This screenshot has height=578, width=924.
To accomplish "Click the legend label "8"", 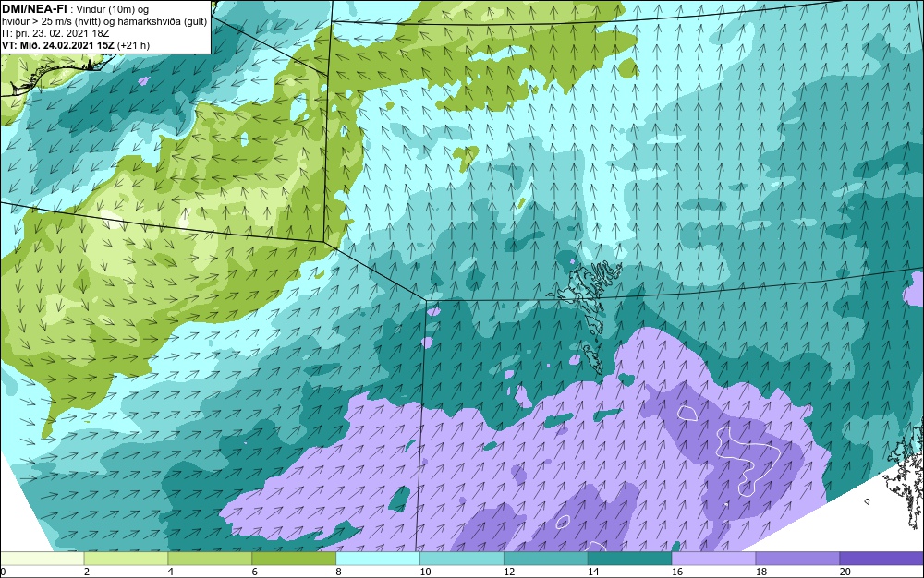I will coord(338,572).
